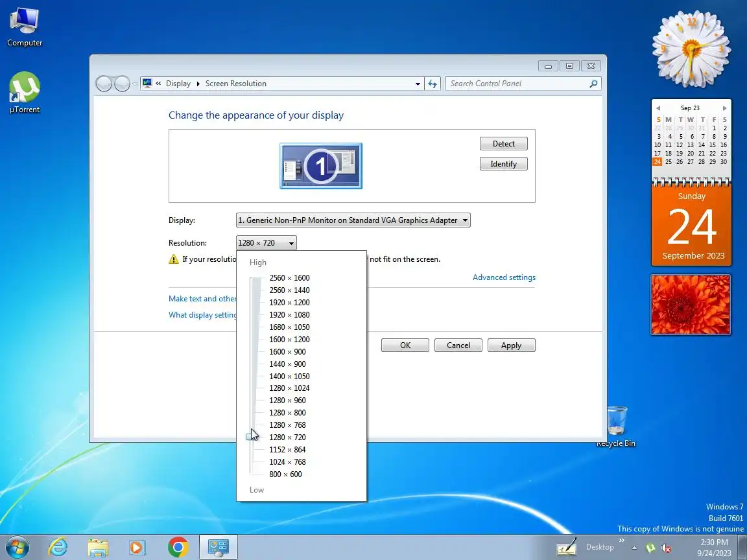Go to previous month in calendar gadget

(x=658, y=108)
